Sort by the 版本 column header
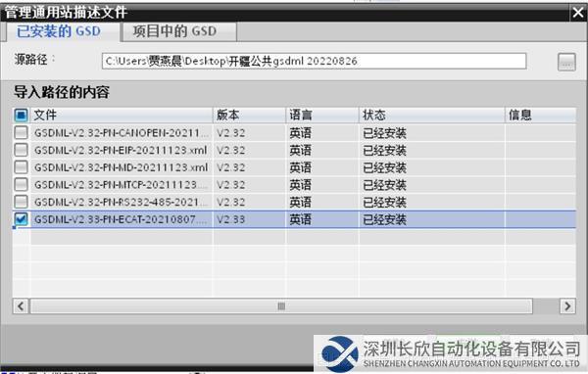 click(x=249, y=115)
